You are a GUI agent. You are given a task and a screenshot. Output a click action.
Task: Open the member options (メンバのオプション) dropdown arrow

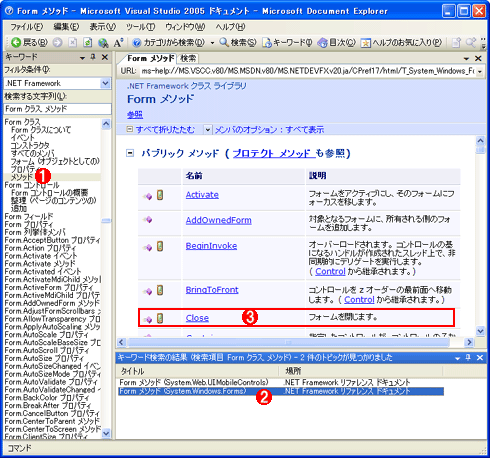coord(207,130)
